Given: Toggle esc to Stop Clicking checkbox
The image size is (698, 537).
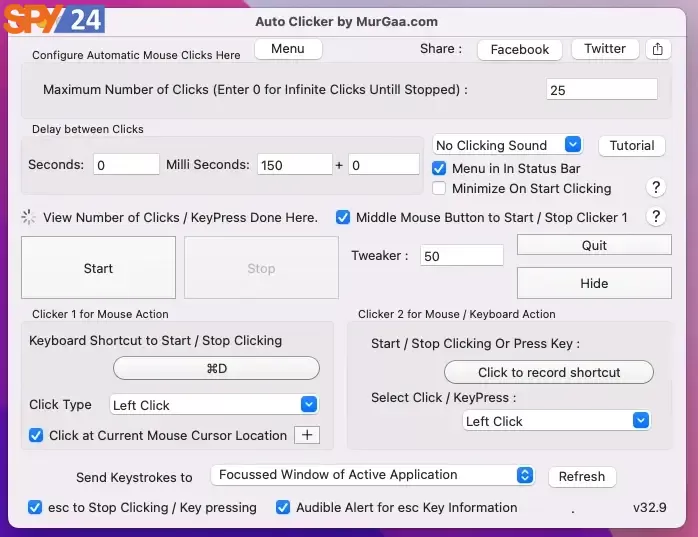Looking at the screenshot, I should point(35,507).
